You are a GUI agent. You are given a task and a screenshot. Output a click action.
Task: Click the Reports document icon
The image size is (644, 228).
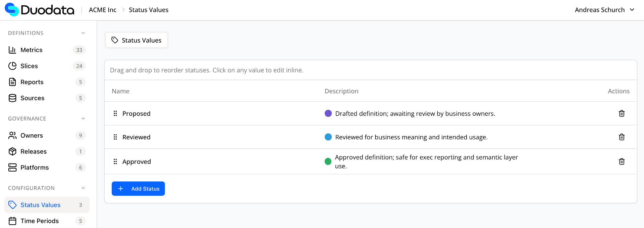[x=12, y=82]
